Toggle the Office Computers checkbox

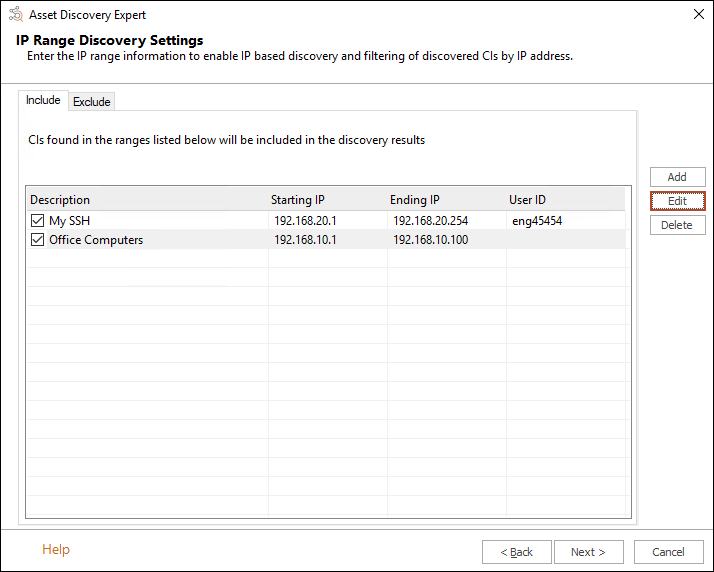click(x=37, y=240)
